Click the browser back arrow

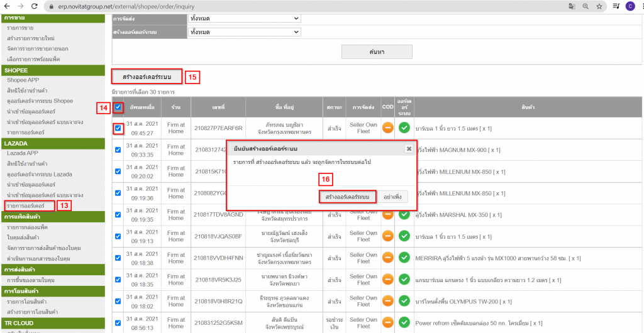(8, 6)
